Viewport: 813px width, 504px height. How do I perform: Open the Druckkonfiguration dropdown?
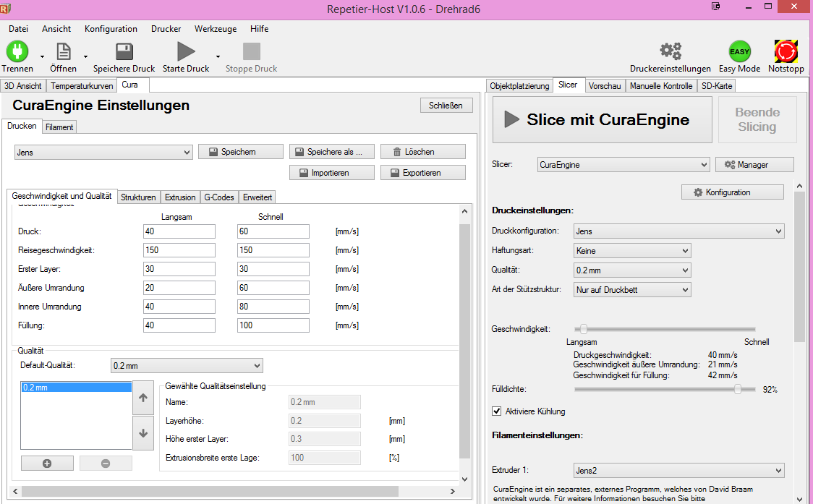tap(679, 231)
